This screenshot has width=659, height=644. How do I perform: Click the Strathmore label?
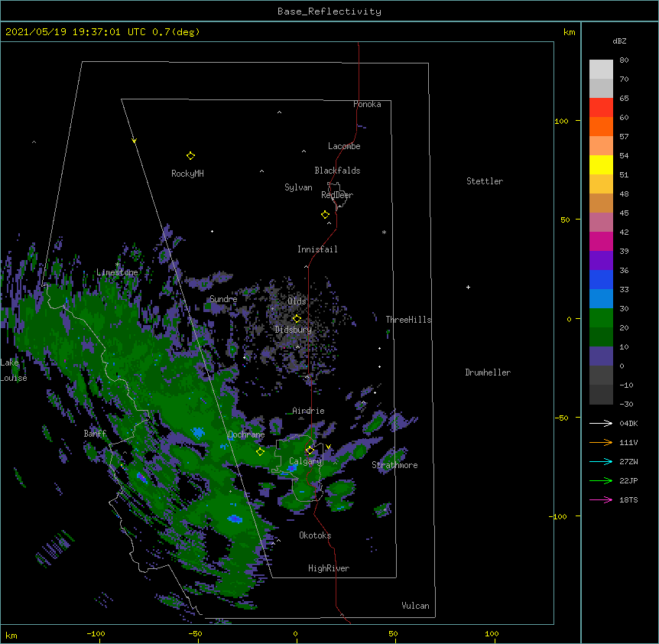click(x=394, y=465)
